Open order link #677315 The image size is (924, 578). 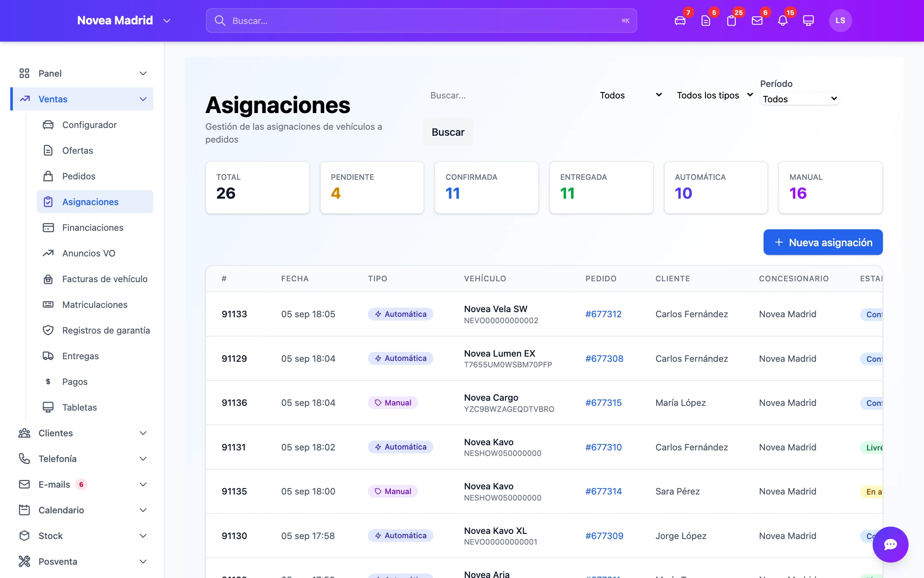pyautogui.click(x=603, y=402)
